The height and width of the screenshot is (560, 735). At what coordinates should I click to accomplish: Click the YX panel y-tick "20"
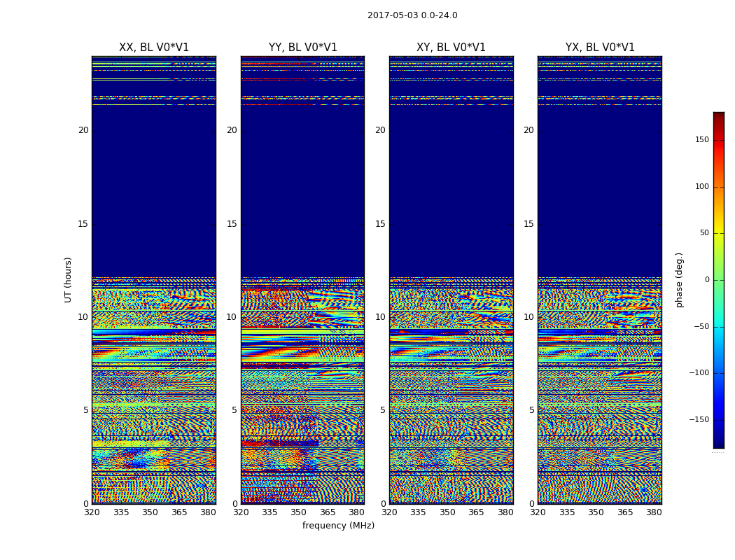[x=528, y=130]
